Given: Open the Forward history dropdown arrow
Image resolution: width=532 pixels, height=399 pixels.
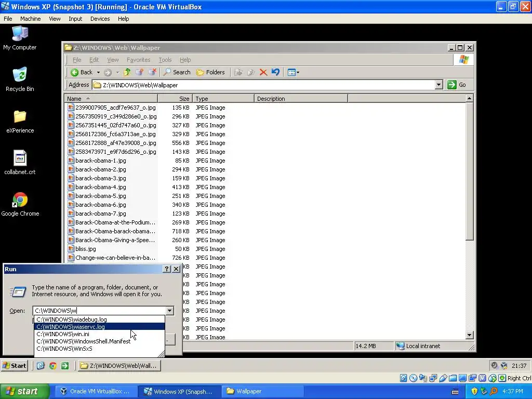Looking at the screenshot, I should coord(117,72).
